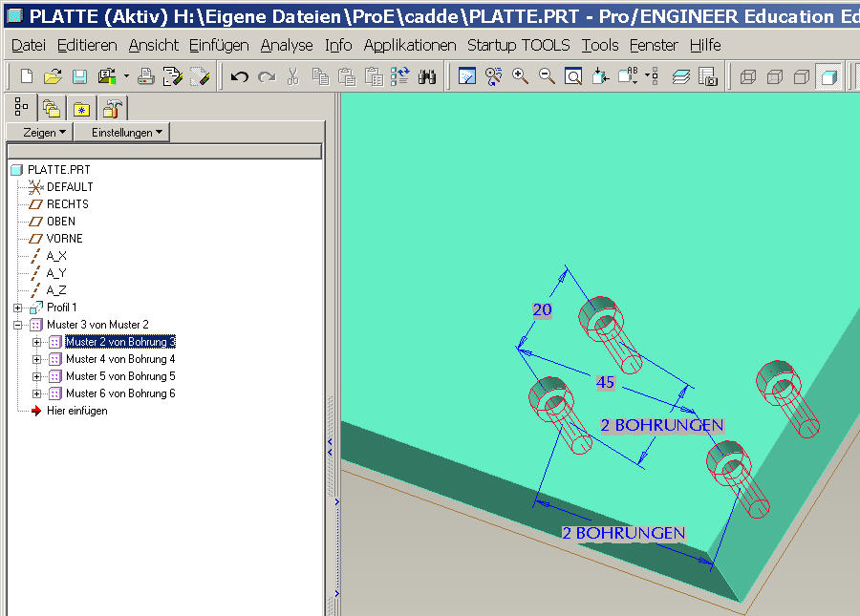Select the VORNE datum plane
This screenshot has width=860, height=616.
click(x=64, y=239)
